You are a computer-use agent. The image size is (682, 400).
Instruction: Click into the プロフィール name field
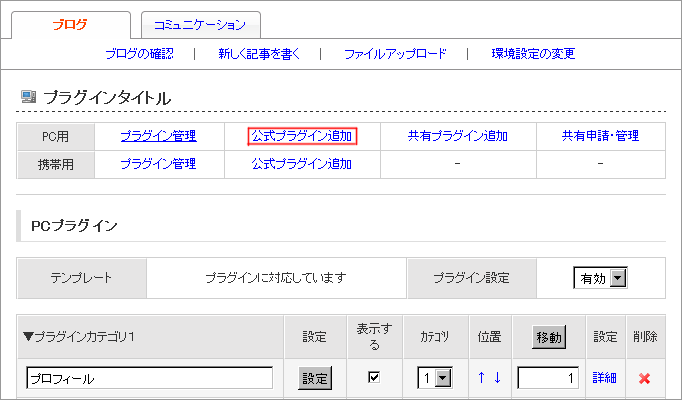[x=150, y=378]
